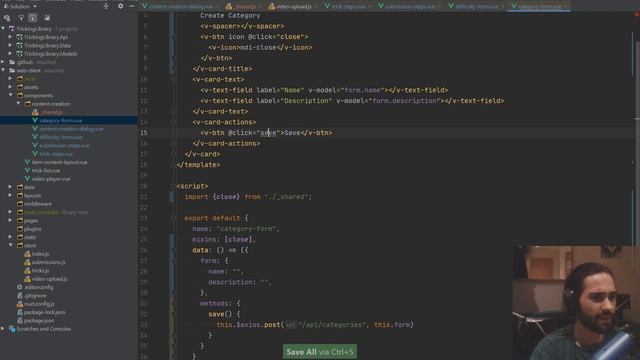Screen dimensions: 640x360
Task: Click the .editorconfig gear file icon
Action: 20,287
